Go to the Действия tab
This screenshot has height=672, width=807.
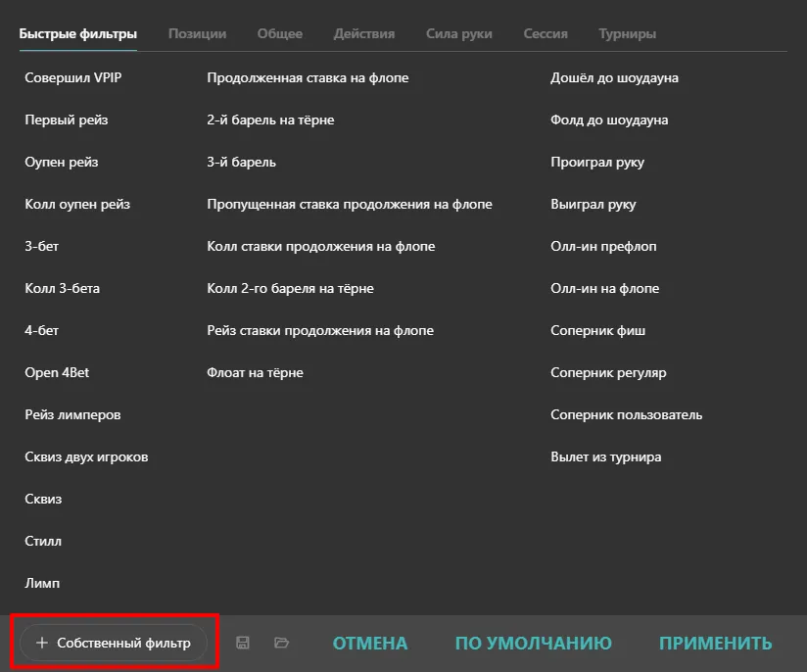(363, 33)
